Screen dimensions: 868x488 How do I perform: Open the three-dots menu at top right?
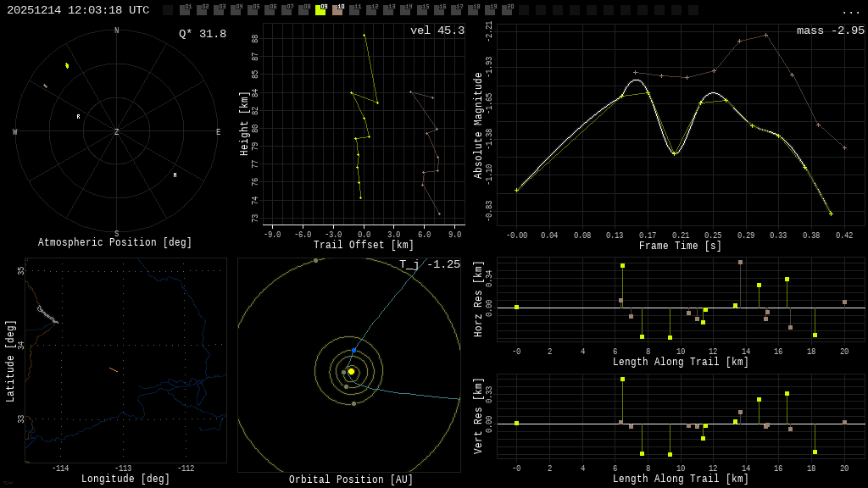pyautogui.click(x=850, y=12)
